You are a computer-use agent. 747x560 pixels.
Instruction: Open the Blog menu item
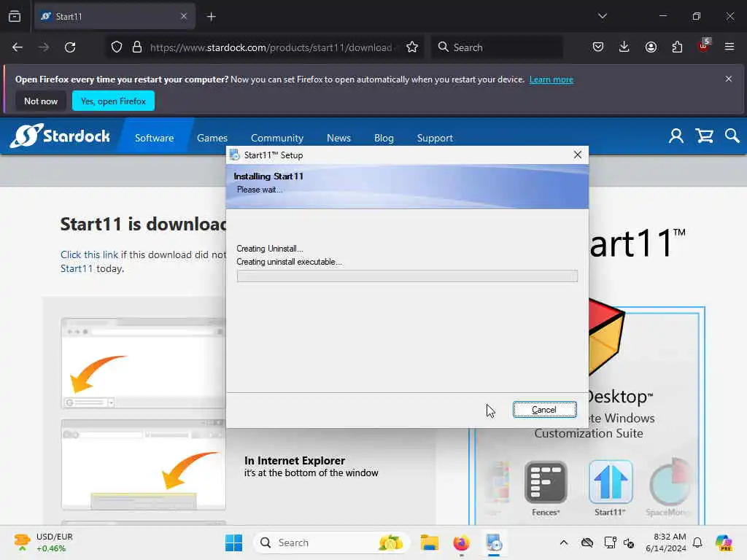tap(384, 138)
